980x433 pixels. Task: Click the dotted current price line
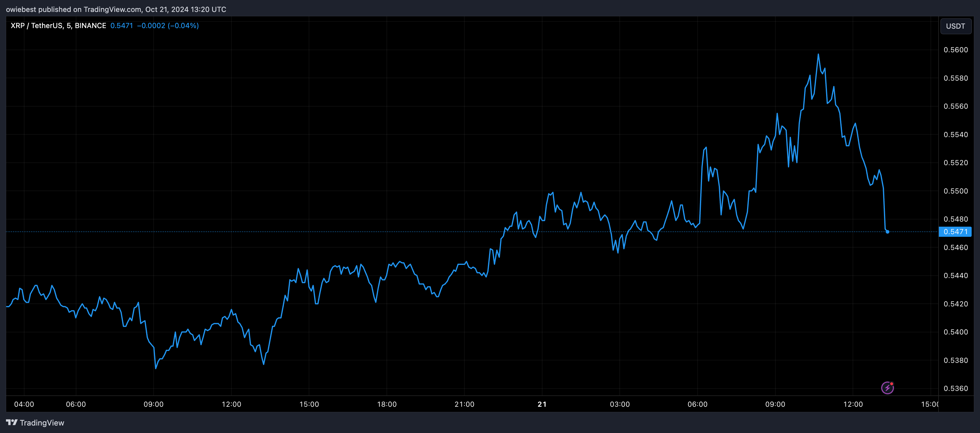pyautogui.click(x=457, y=231)
